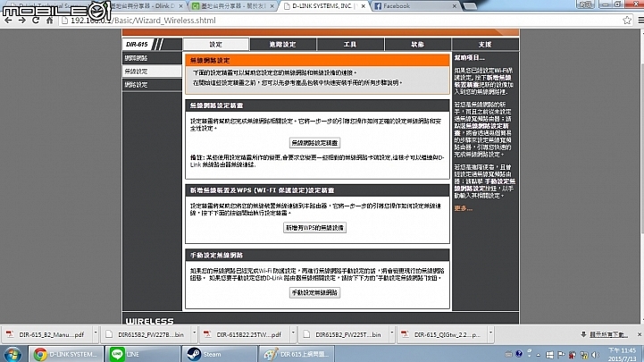The height and width of the screenshot is (362, 644).
Task: Bookmark this page with the star icon
Action: (627, 21)
